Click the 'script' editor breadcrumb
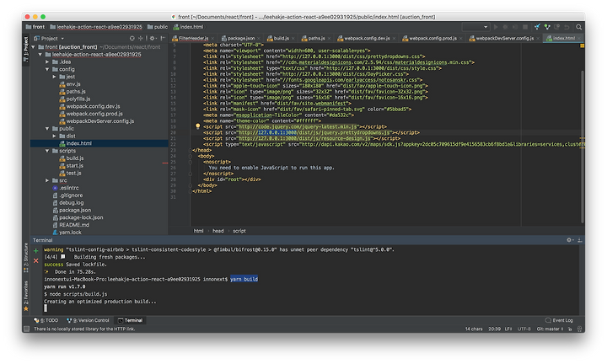 [239, 231]
